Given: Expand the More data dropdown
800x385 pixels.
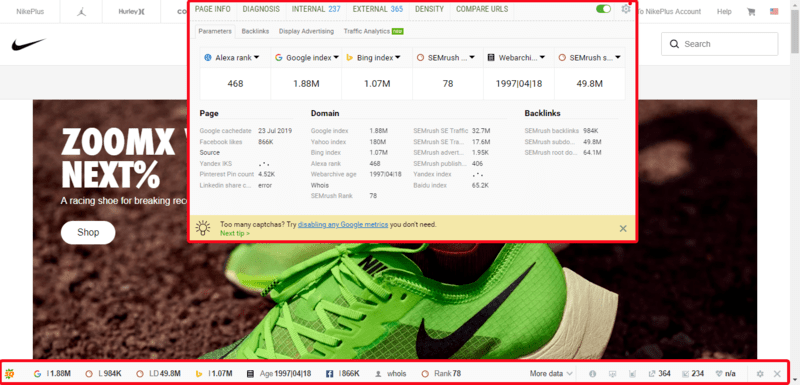Looking at the screenshot, I should tap(551, 374).
